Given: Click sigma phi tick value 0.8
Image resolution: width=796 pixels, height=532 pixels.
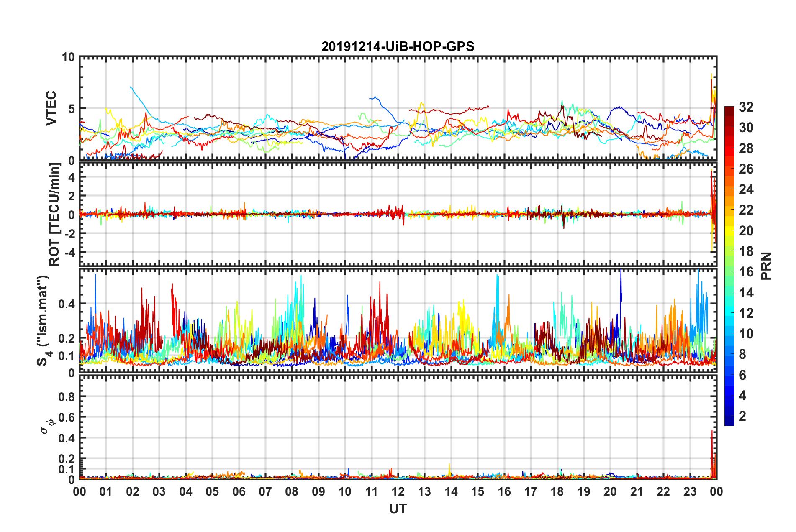Looking at the screenshot, I should [67, 396].
